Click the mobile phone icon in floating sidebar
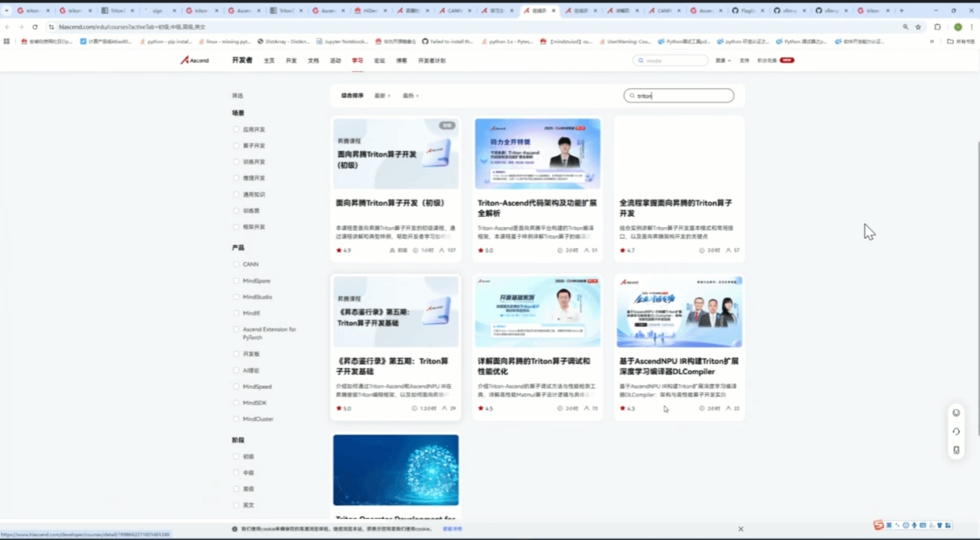 [956, 450]
